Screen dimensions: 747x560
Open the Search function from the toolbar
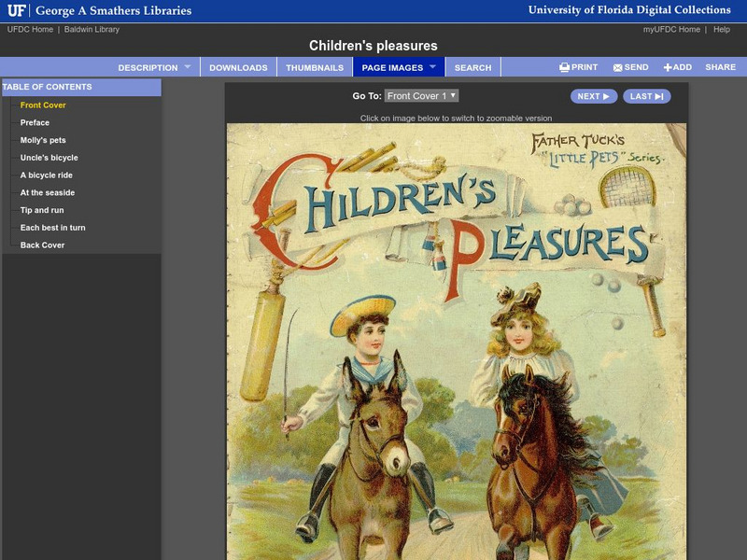coord(472,66)
